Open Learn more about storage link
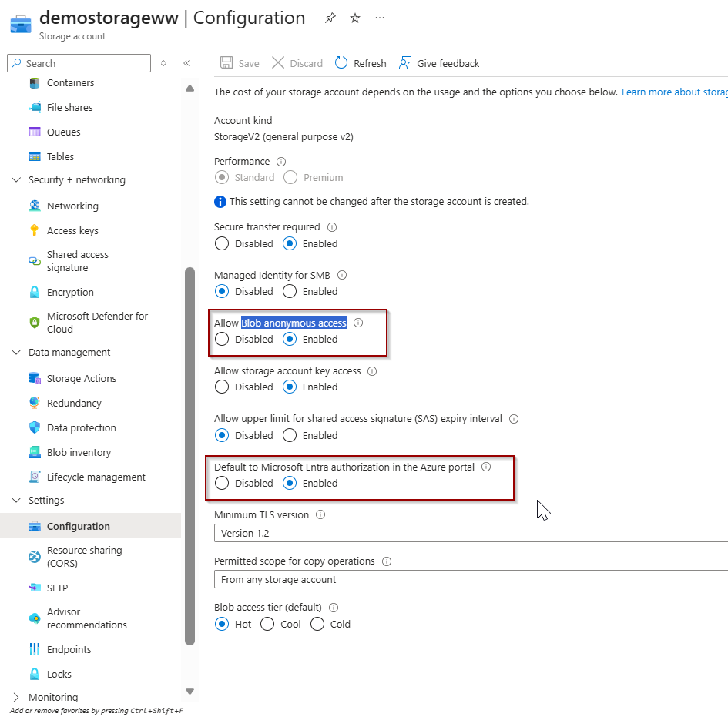The width and height of the screenshot is (728, 717). [675, 92]
